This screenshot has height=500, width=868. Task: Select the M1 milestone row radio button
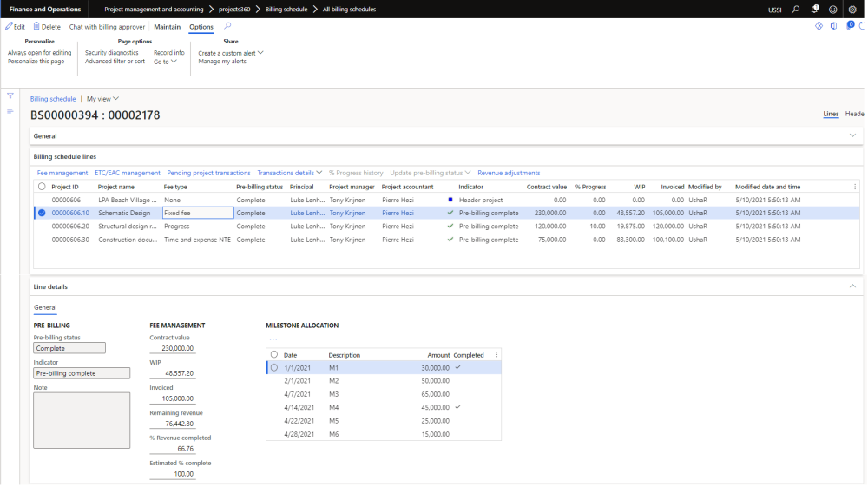pos(274,368)
